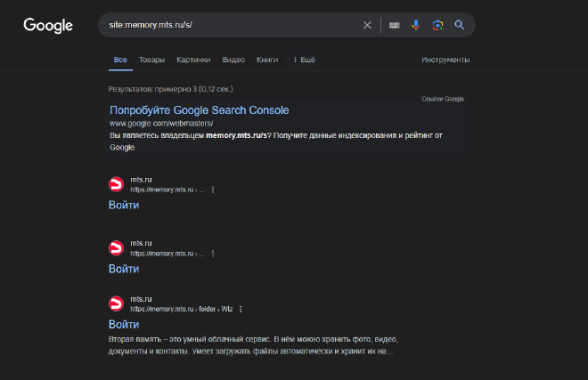Image resolution: width=588 pixels, height=380 pixels.
Task: Clear the search query with the X icon
Action: [367, 25]
